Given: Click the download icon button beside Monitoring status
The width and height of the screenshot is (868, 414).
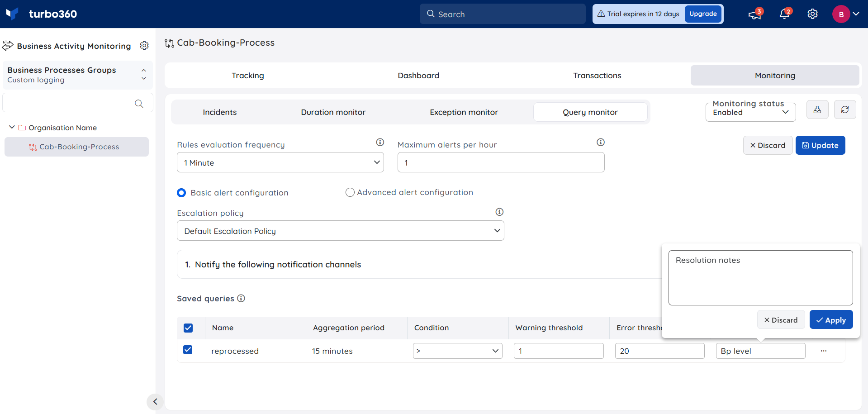Looking at the screenshot, I should coord(817,109).
